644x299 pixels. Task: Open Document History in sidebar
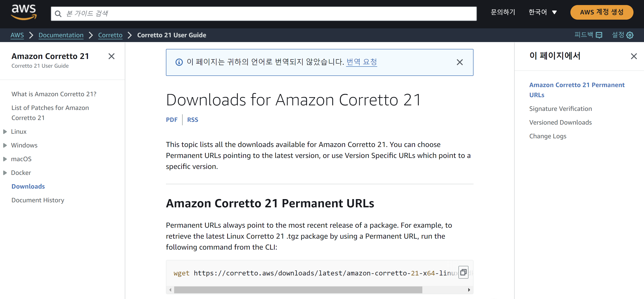38,200
